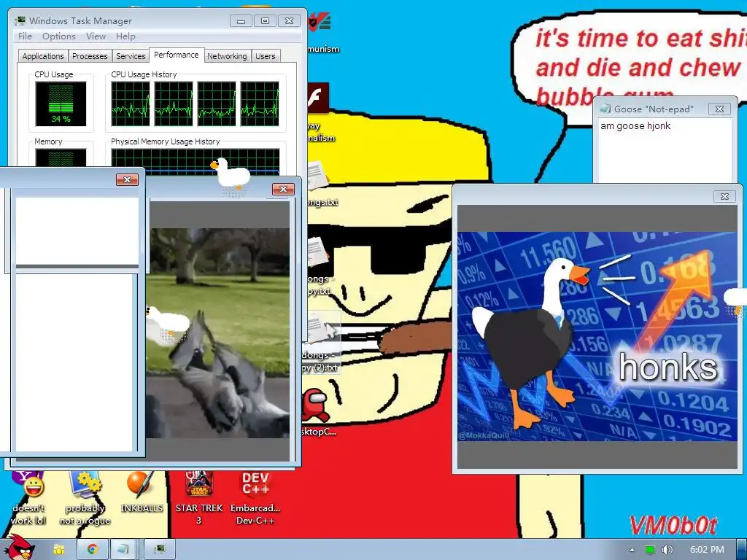Switch to the Services tab
747x560 pixels.
pyautogui.click(x=131, y=56)
